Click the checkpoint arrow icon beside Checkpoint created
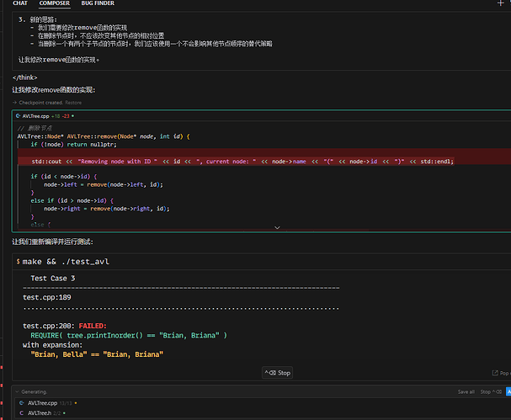The height and width of the screenshot is (420, 511). [x=15, y=103]
